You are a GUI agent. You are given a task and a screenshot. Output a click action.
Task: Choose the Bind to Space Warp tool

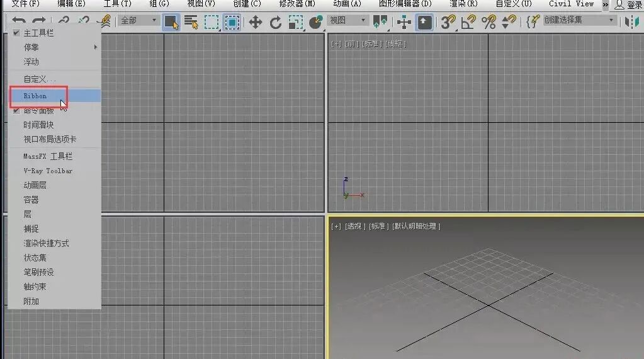pyautogui.click(x=105, y=21)
